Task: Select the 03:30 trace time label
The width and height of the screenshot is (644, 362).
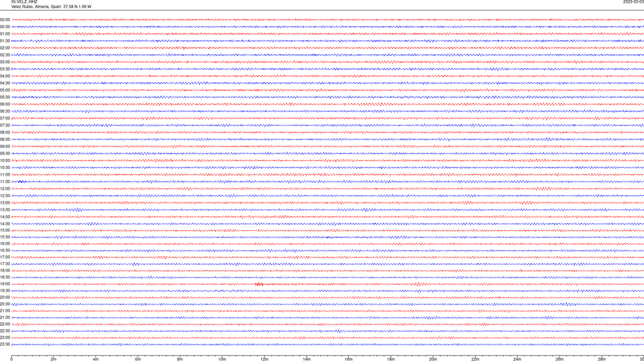Action: tap(5, 69)
